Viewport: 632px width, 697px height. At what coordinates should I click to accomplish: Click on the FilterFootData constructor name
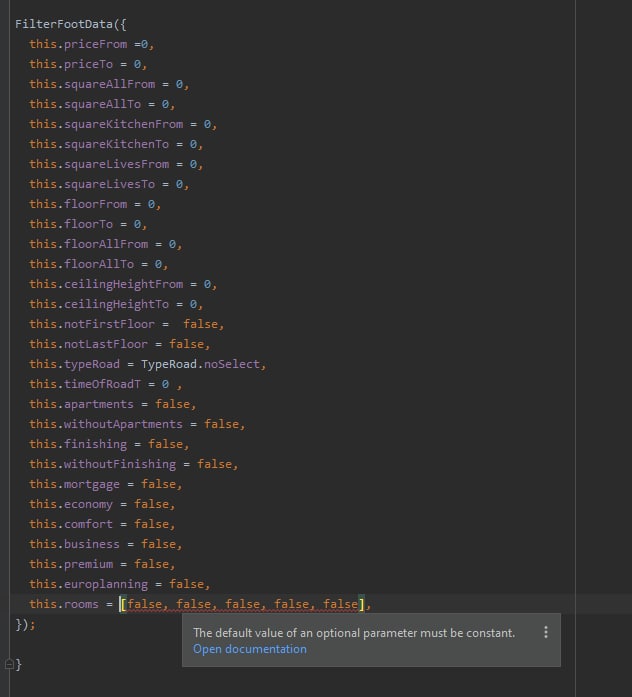point(64,24)
